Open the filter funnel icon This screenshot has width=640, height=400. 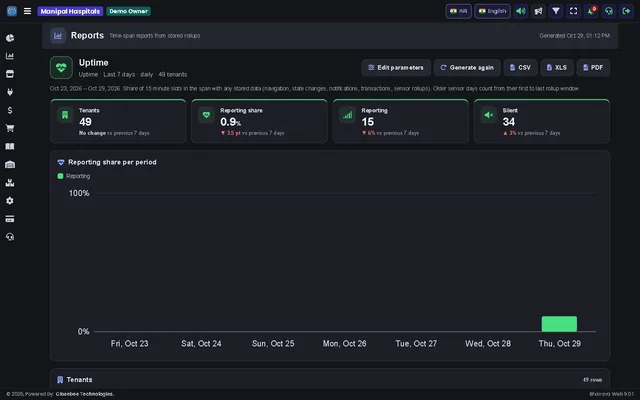(x=556, y=11)
